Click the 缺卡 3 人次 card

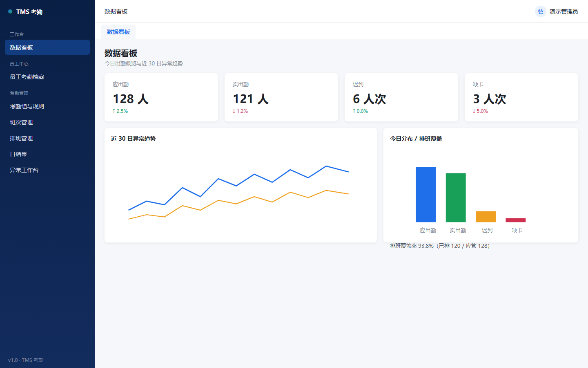pos(521,97)
